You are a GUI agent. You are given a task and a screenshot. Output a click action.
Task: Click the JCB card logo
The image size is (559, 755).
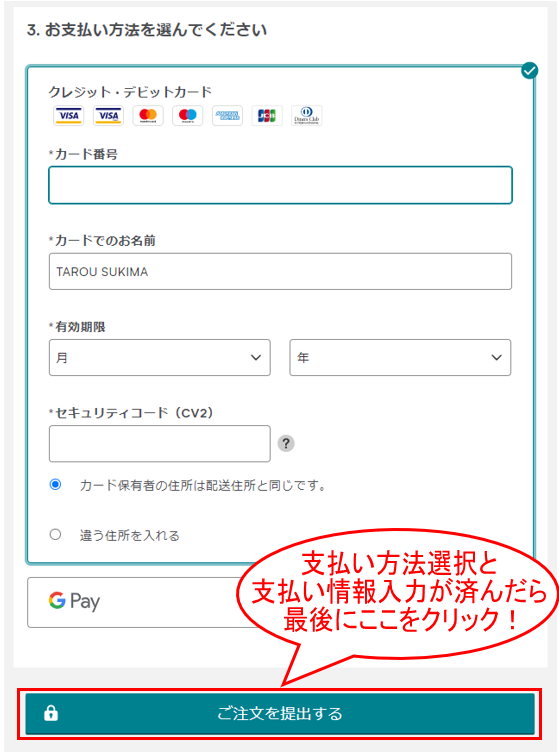(x=267, y=116)
